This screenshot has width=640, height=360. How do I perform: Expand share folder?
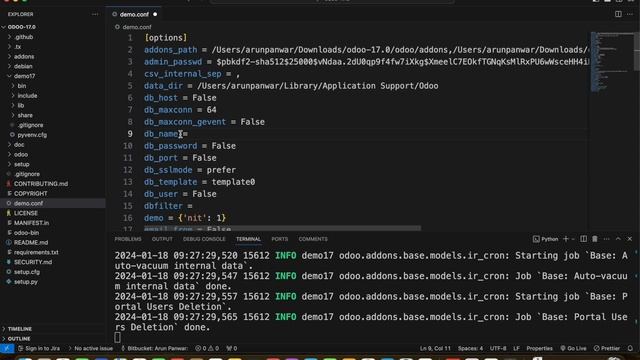[x=25, y=115]
